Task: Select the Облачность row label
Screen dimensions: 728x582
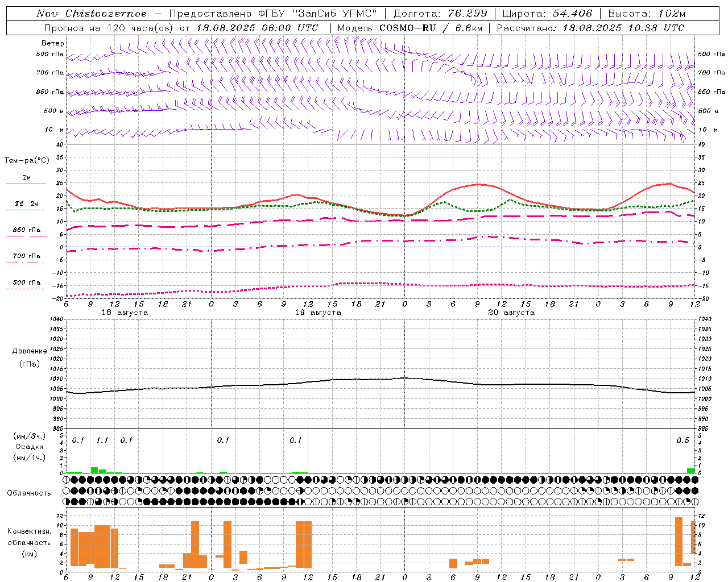Action: click(29, 493)
